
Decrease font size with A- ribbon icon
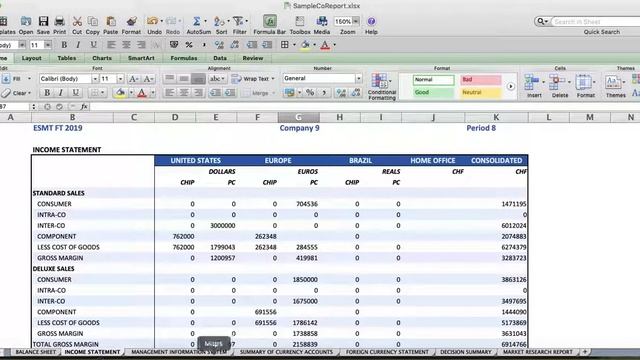(x=148, y=79)
